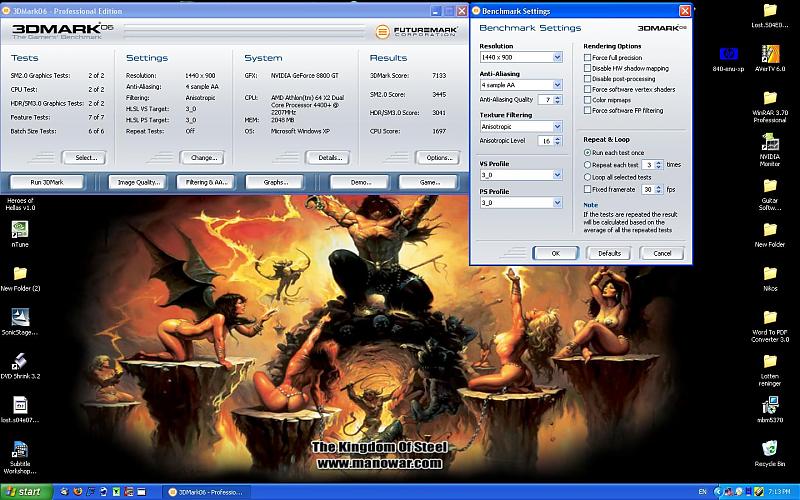
Task: Click the Game button
Action: (x=428, y=182)
